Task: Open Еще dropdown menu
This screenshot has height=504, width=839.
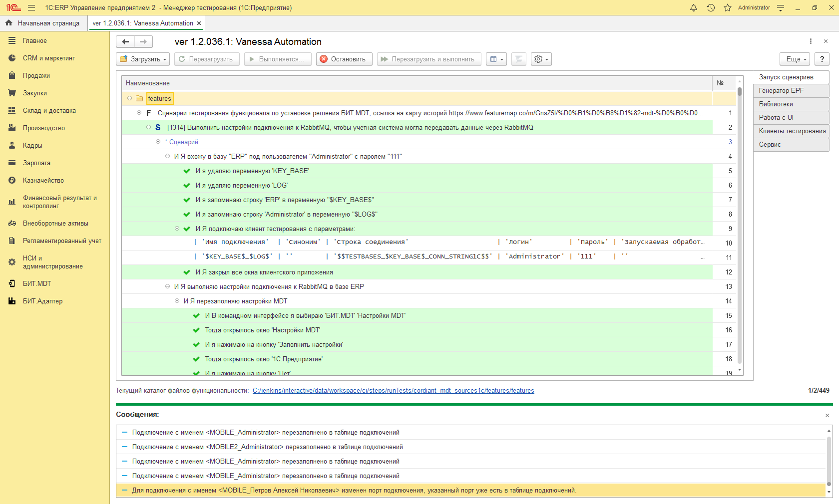Action: (x=796, y=59)
